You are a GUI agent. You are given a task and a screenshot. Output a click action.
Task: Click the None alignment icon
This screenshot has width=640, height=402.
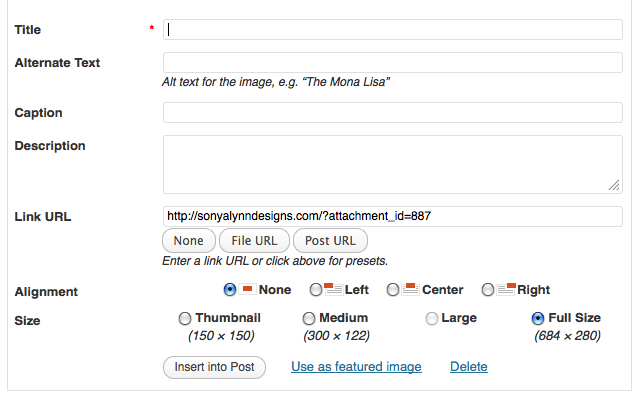pyautogui.click(x=247, y=289)
